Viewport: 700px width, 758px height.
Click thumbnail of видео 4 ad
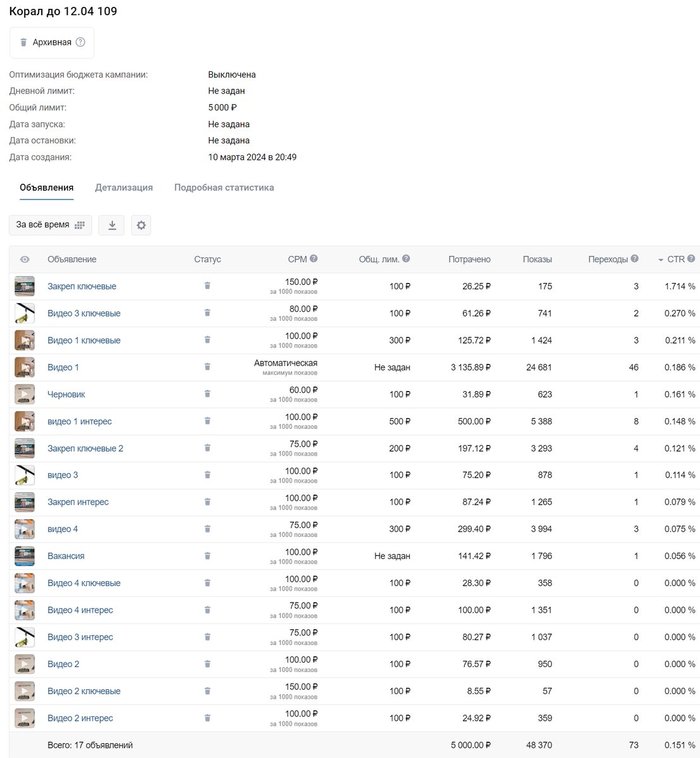click(x=25, y=529)
